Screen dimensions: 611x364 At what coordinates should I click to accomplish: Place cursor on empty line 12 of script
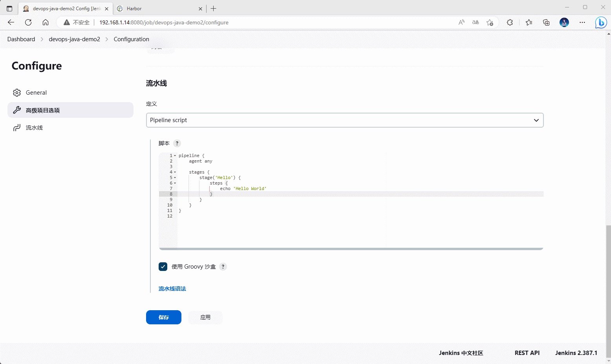[360, 216]
